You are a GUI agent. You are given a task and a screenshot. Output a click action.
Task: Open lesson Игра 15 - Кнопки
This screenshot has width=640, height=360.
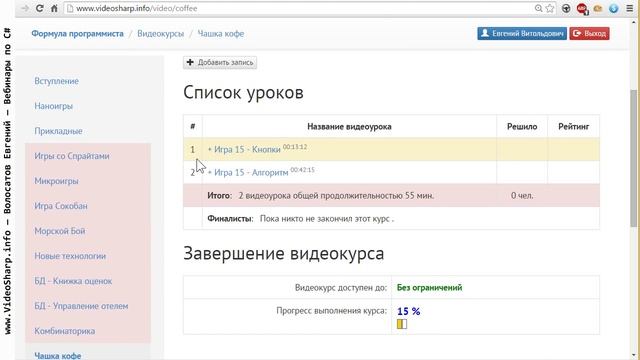pos(247,149)
